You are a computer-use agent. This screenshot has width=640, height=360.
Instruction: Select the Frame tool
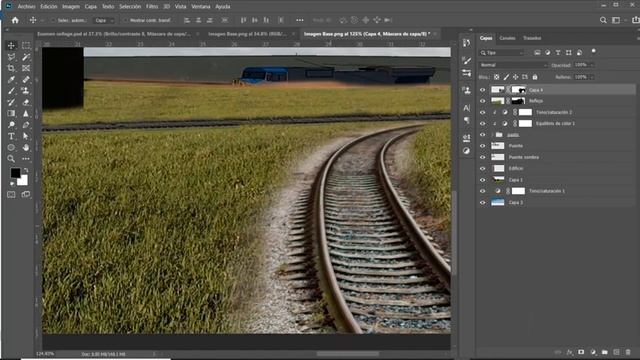click(26, 68)
